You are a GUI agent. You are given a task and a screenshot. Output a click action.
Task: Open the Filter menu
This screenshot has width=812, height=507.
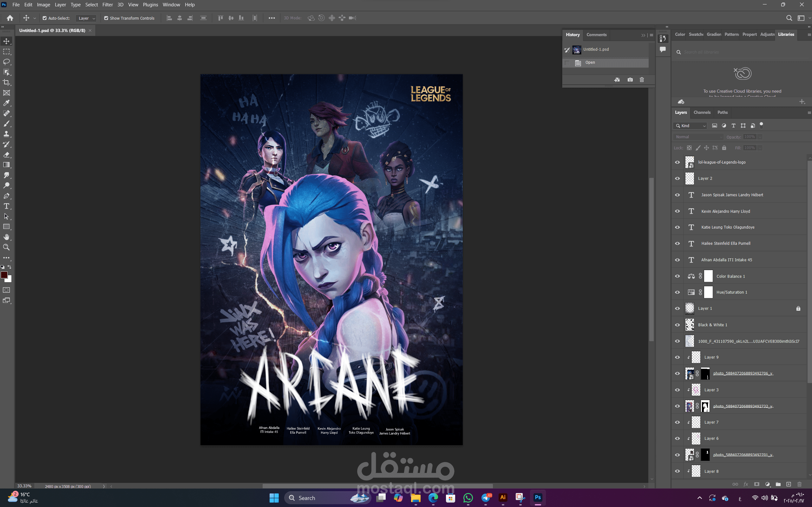[107, 5]
